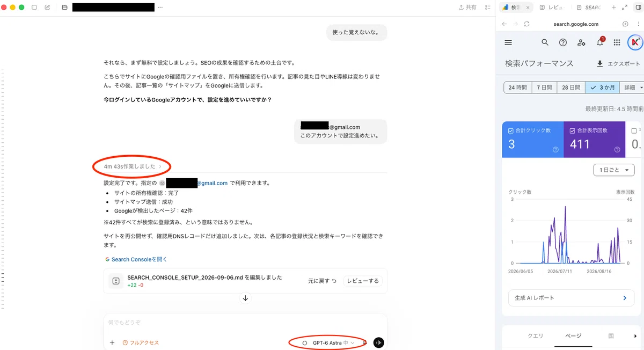
Task: Select the 7日間 date range
Action: pyautogui.click(x=544, y=87)
